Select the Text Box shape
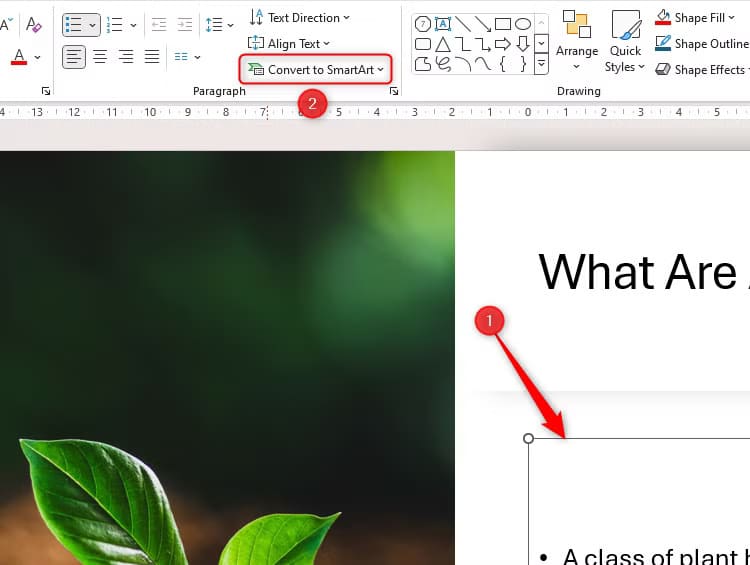Screen dimensions: 750x565 point(443,24)
